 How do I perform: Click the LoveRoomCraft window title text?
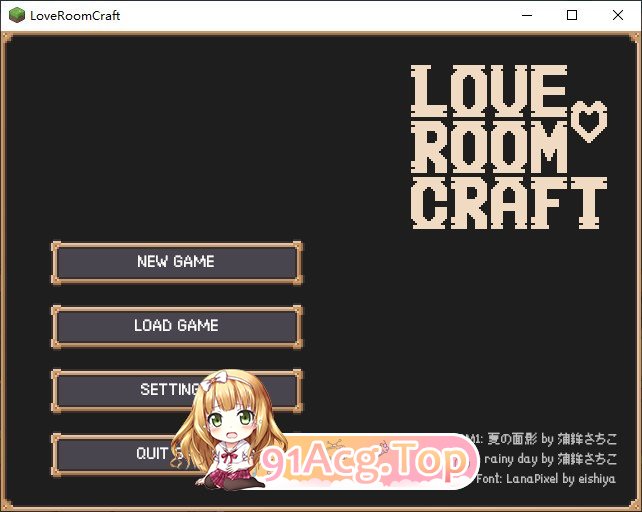tap(76, 16)
